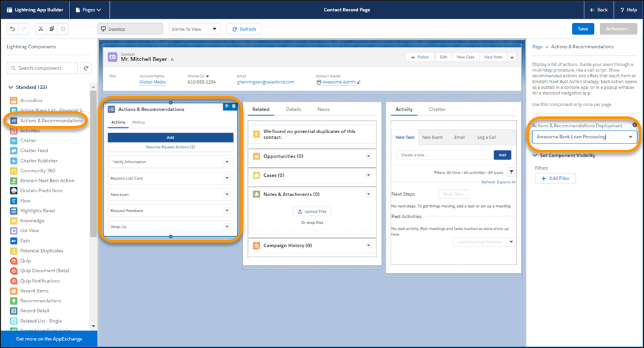This screenshot has height=348, width=644.
Task: Click the Desktop form factor selector
Action: 130,29
